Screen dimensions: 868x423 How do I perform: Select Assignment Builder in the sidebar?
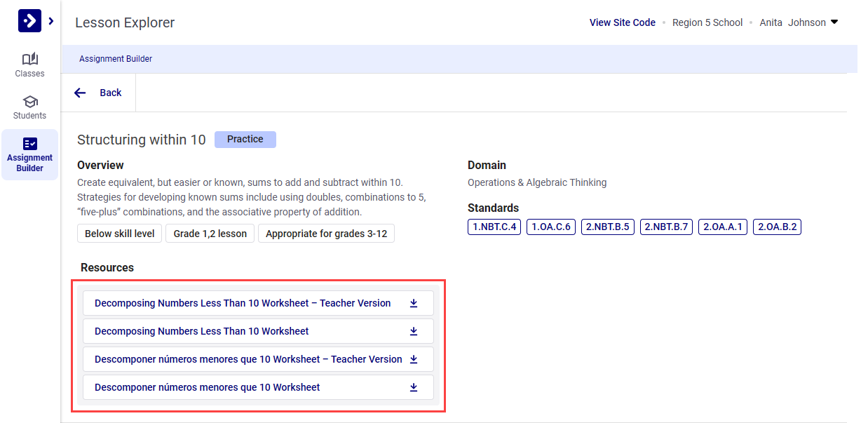(29, 154)
